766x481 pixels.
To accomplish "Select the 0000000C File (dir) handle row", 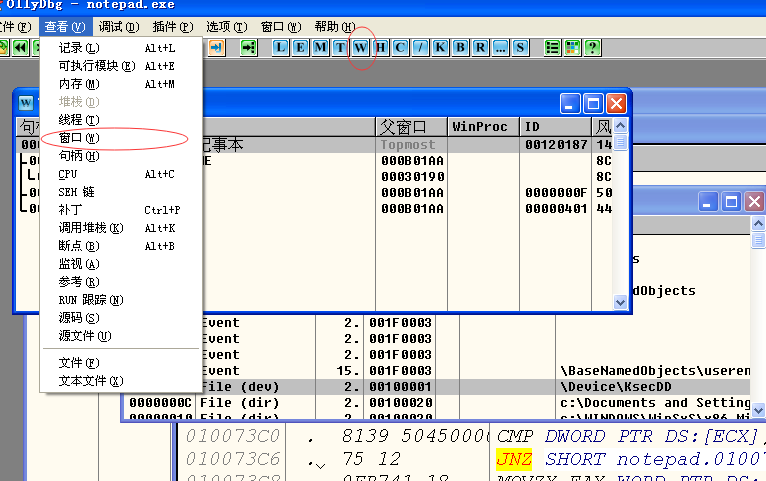I will pos(436,403).
